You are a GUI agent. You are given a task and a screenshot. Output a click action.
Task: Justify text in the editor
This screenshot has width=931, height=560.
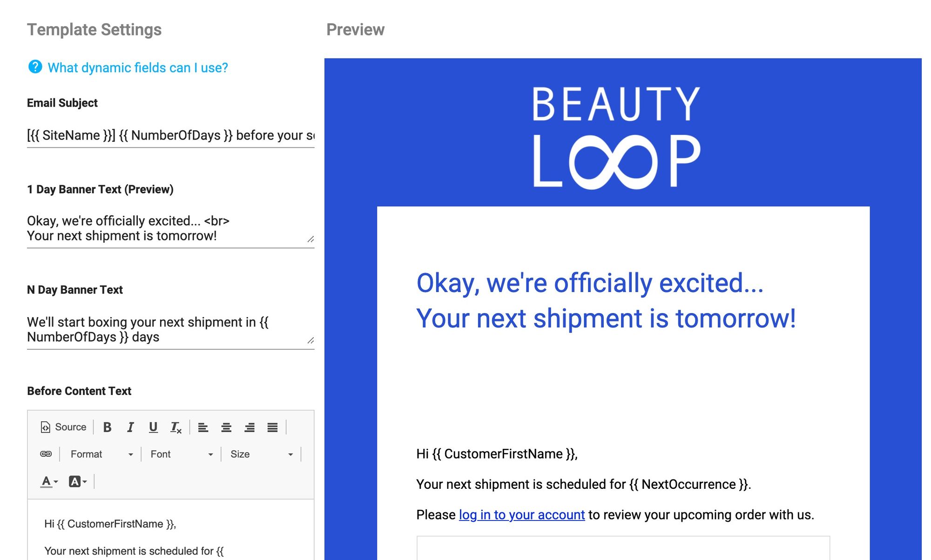[x=272, y=427]
